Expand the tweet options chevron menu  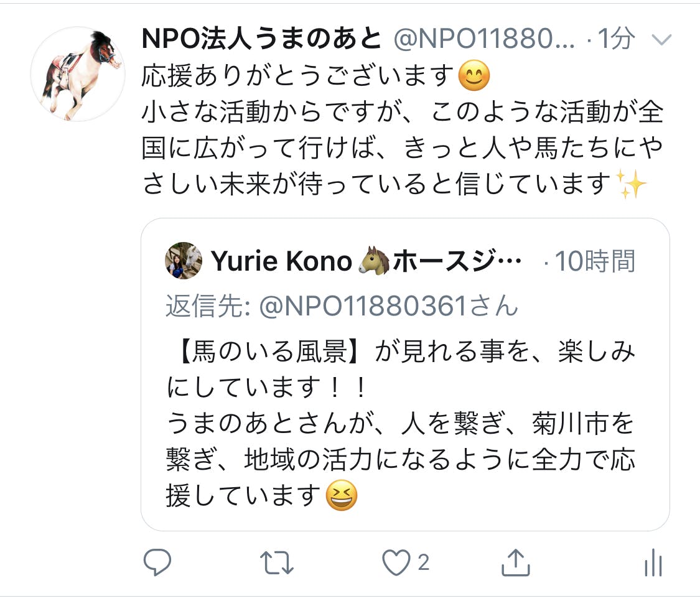click(x=661, y=40)
